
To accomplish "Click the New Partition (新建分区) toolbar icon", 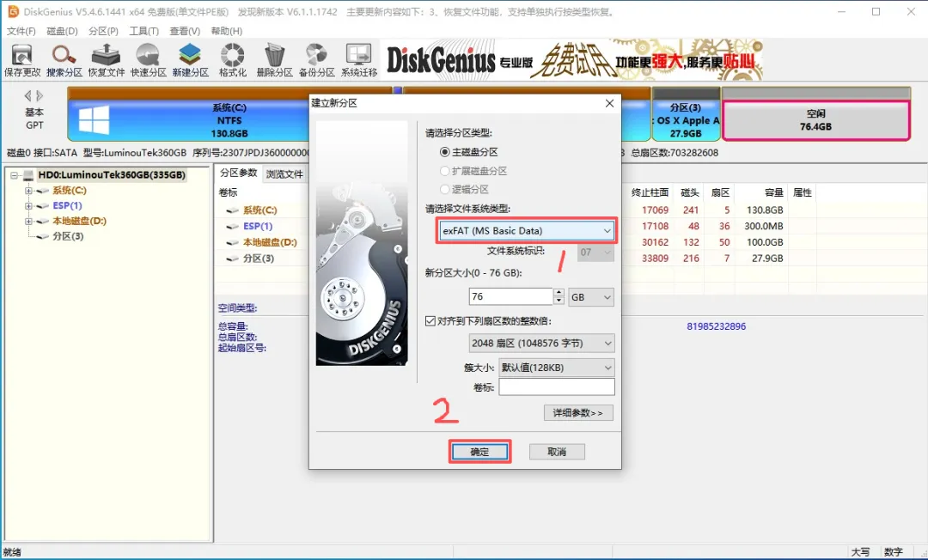I will [x=190, y=60].
